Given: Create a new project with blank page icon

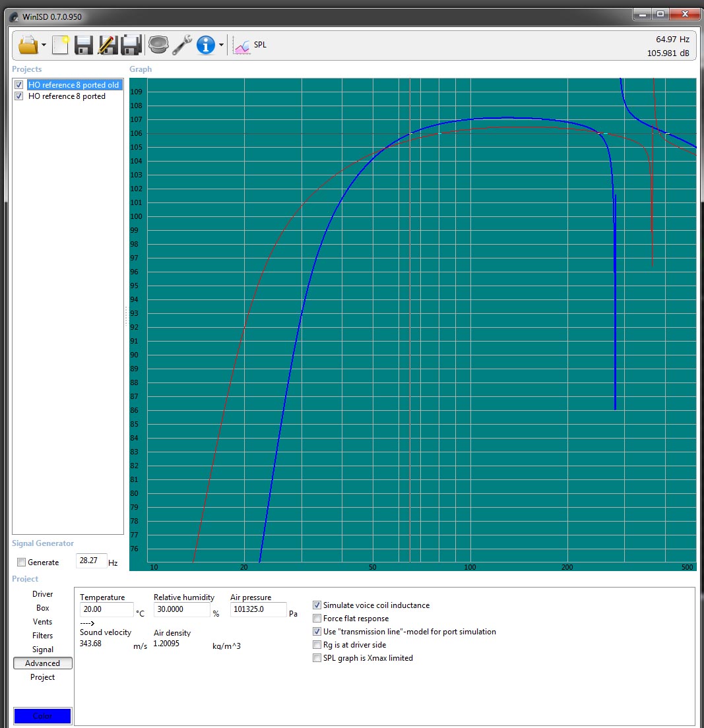Looking at the screenshot, I should tap(61, 45).
